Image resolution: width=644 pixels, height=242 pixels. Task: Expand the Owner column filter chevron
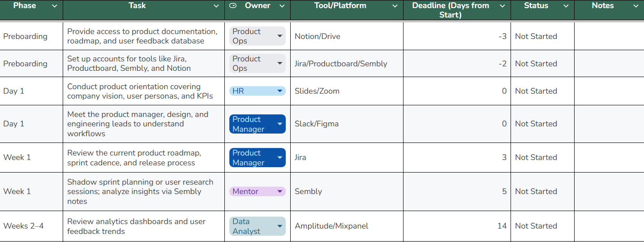coord(282,6)
